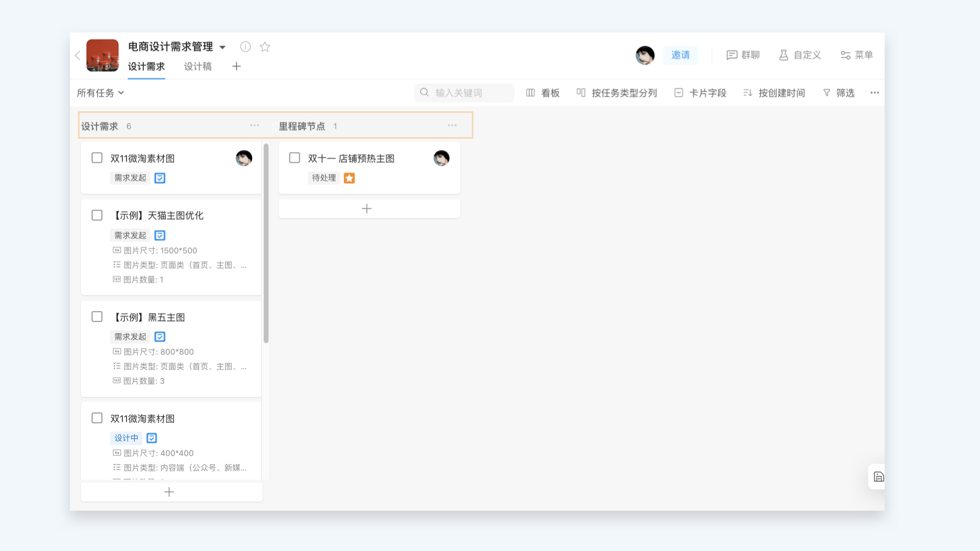The image size is (980, 551).
Task: Add a new tab with plus
Action: 236,66
